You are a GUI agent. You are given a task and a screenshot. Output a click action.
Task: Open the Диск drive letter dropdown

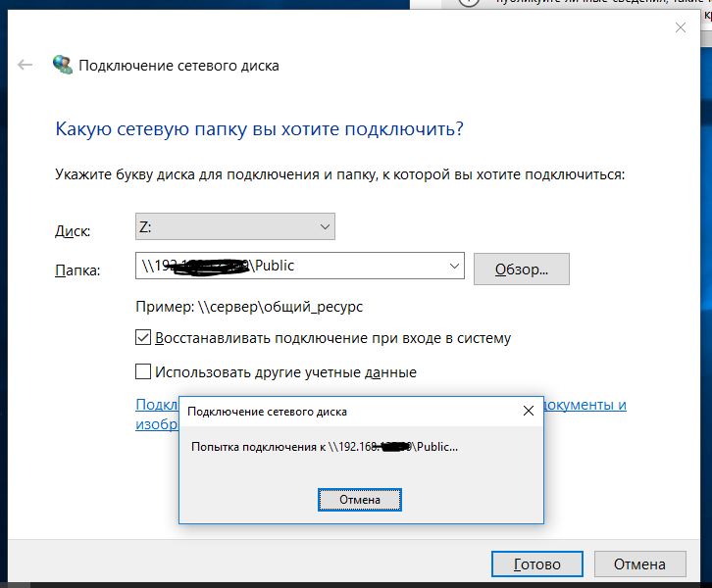(x=235, y=226)
